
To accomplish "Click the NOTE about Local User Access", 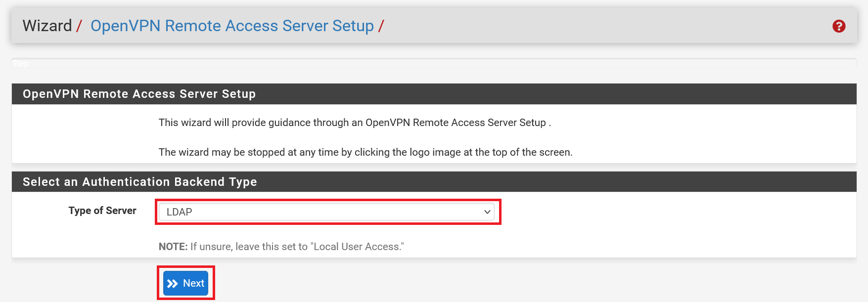I will coord(281,247).
